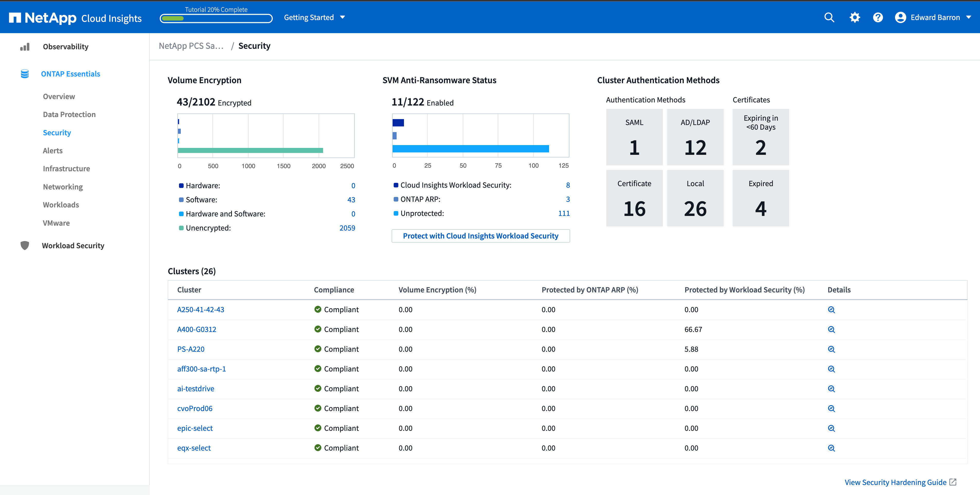
Task: Click the Workload Security shield icon
Action: pyautogui.click(x=25, y=246)
